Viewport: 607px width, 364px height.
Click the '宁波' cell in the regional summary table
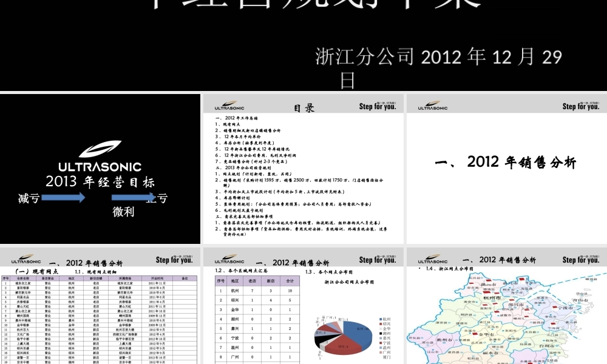(x=234, y=338)
